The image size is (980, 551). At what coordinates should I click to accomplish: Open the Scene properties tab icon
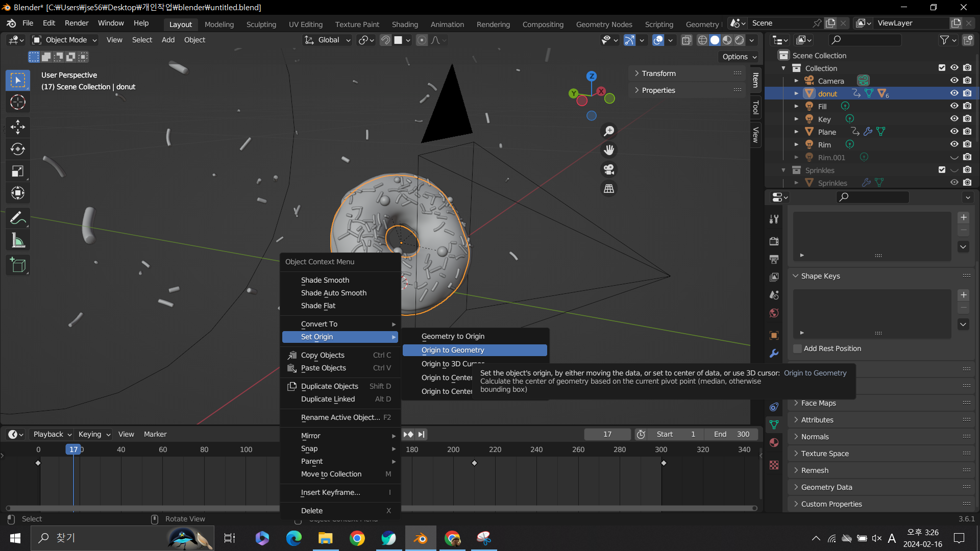pyautogui.click(x=774, y=295)
